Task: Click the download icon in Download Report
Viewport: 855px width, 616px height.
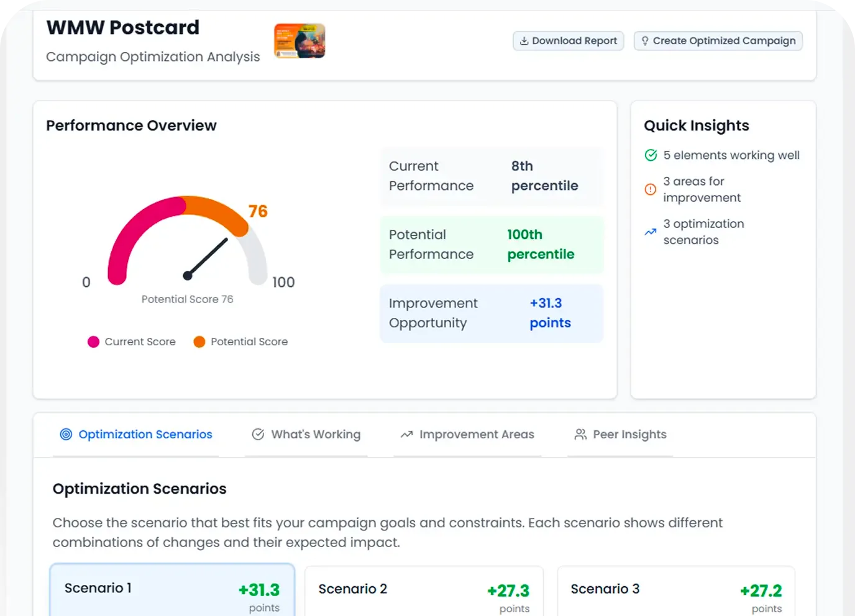Action: tap(524, 41)
